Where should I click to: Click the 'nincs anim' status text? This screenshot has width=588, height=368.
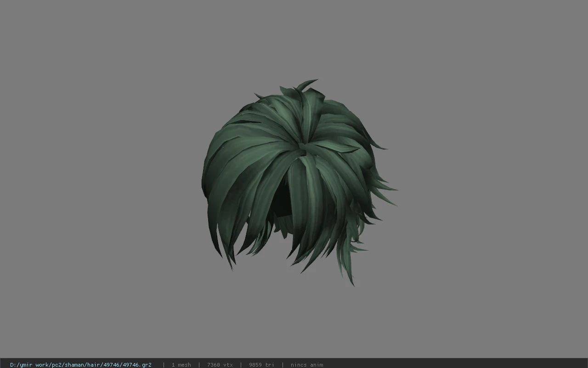pos(307,365)
